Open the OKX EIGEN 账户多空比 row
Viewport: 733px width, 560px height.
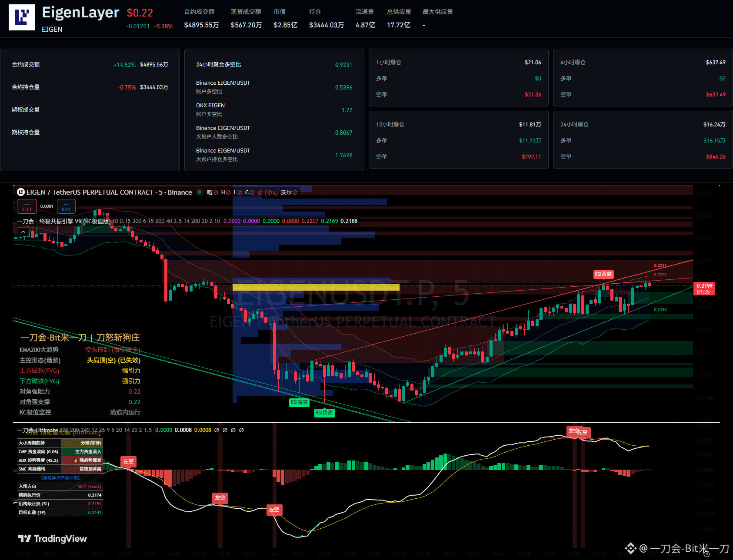(274, 110)
